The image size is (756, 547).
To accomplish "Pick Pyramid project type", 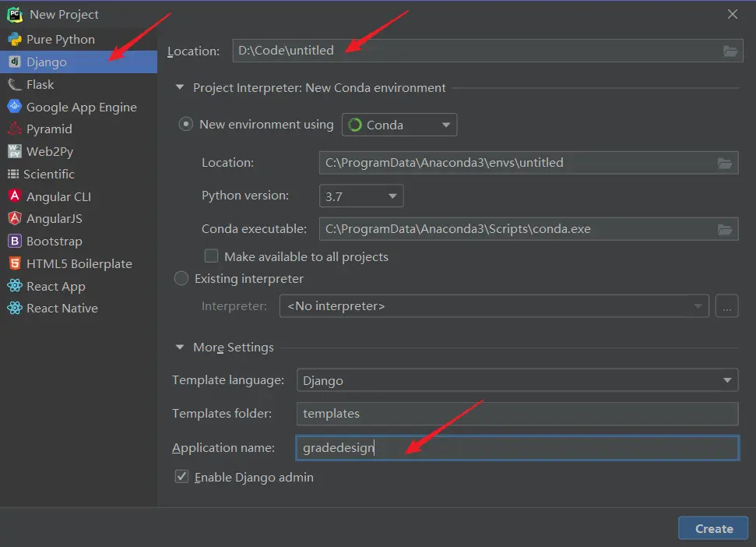I will pos(79,129).
